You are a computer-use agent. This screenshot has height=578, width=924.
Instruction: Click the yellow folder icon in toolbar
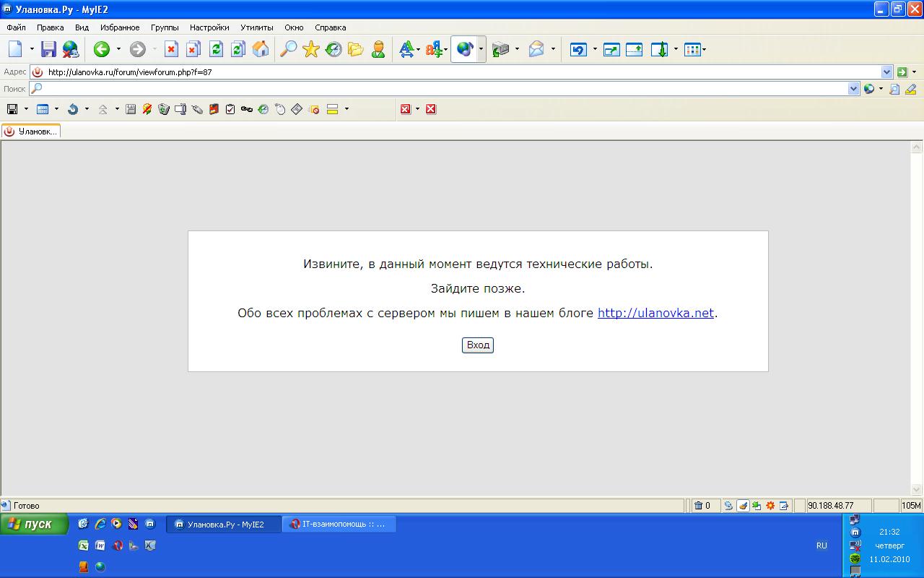[355, 49]
